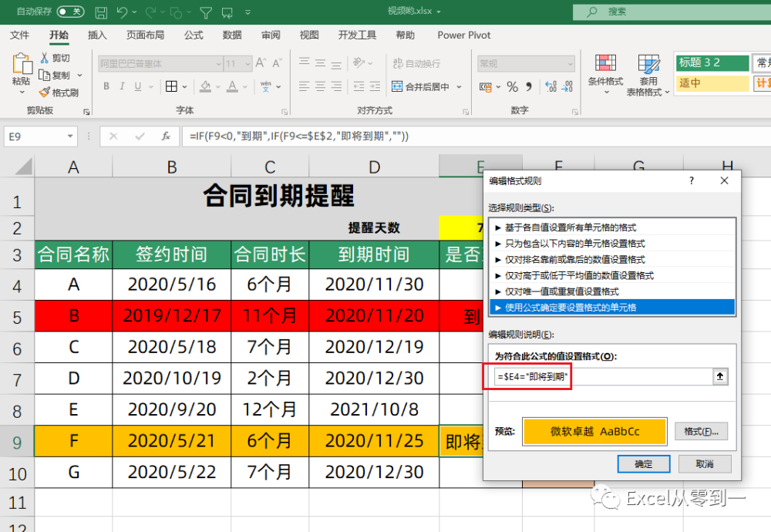Click the Cut scissors icon
Viewport: 771px width, 532px height.
coord(44,58)
